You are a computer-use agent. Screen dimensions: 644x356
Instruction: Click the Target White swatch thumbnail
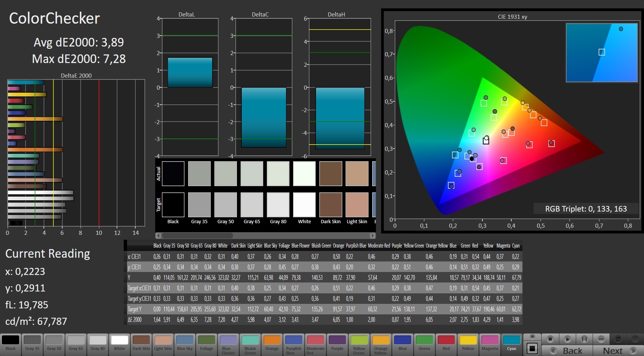(x=304, y=205)
